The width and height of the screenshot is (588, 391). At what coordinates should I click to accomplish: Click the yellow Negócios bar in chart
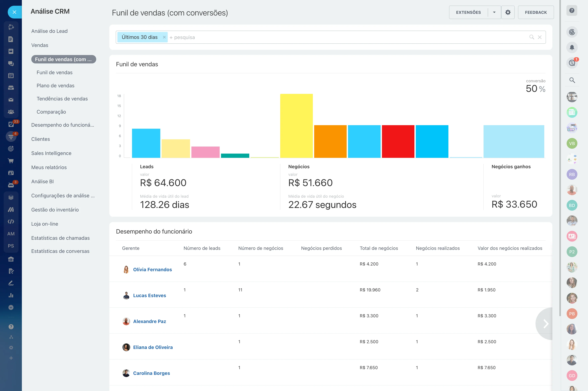tap(296, 126)
